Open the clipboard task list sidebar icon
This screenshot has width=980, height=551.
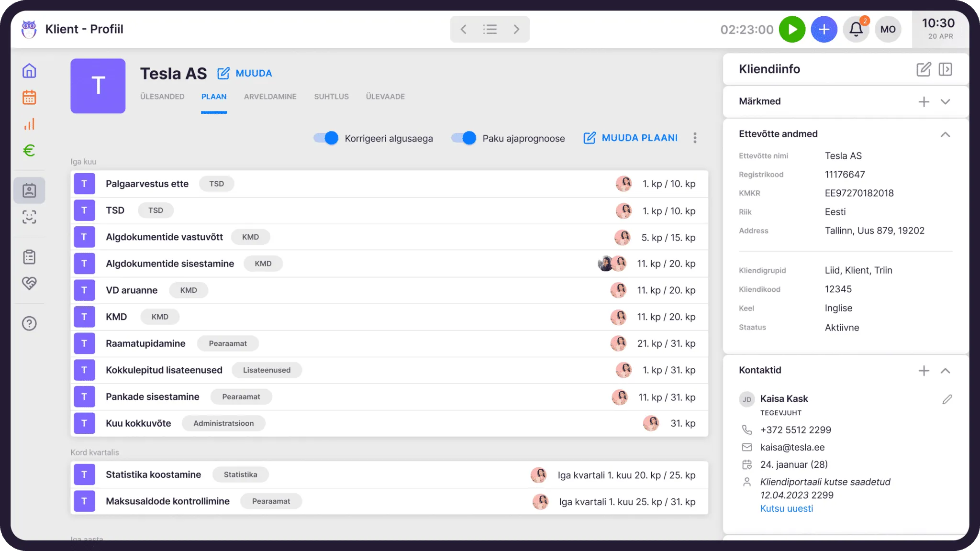29,257
